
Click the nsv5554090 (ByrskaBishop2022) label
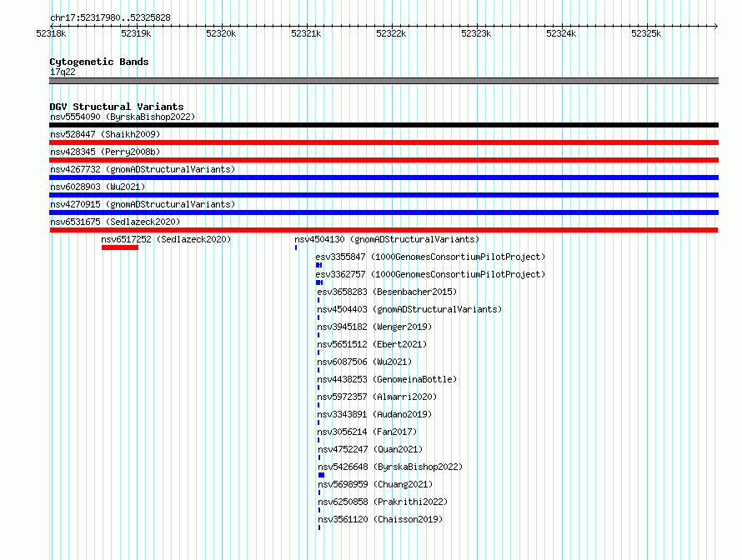(x=123, y=117)
